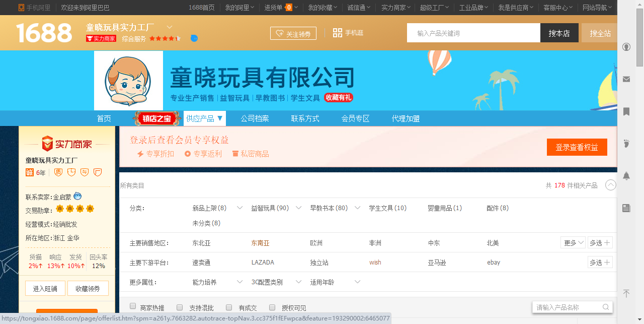Click the clock badge icon after 质

point(71,172)
